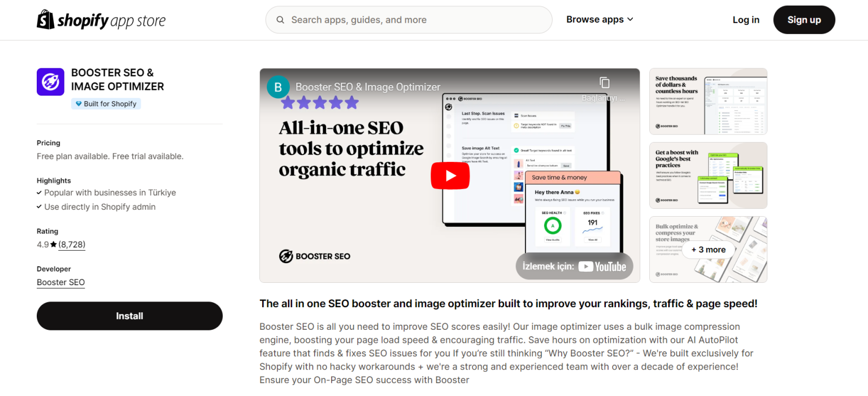Screen dimensions: 868x396
Task: Click the Built for Shopify badge
Action: [x=106, y=104]
